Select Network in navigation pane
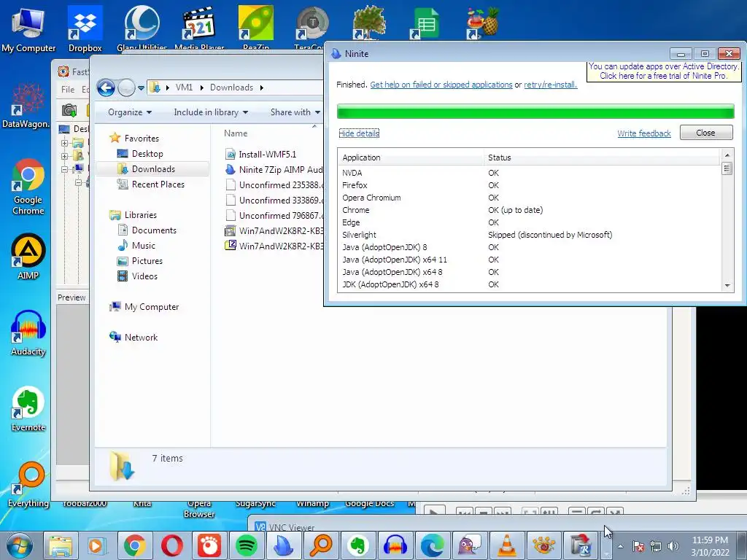747x560 pixels. click(141, 337)
